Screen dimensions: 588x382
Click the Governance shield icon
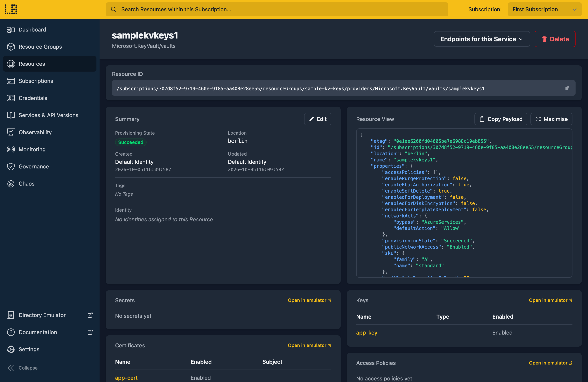11,166
